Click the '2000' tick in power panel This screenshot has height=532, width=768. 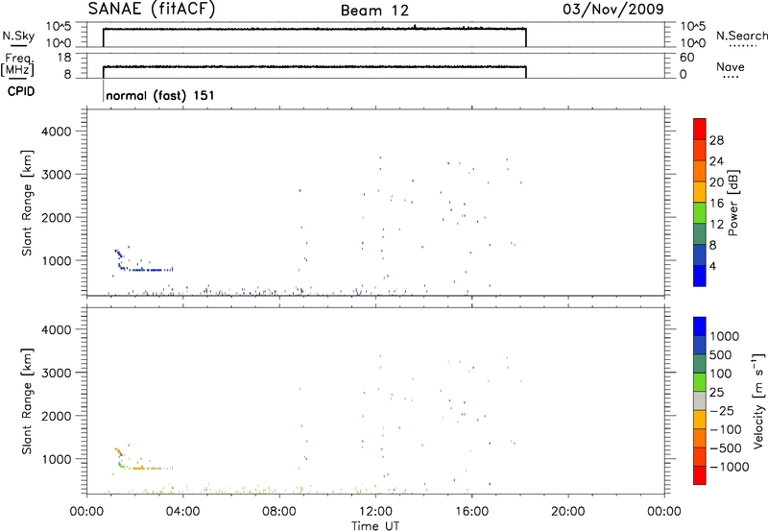(x=57, y=217)
